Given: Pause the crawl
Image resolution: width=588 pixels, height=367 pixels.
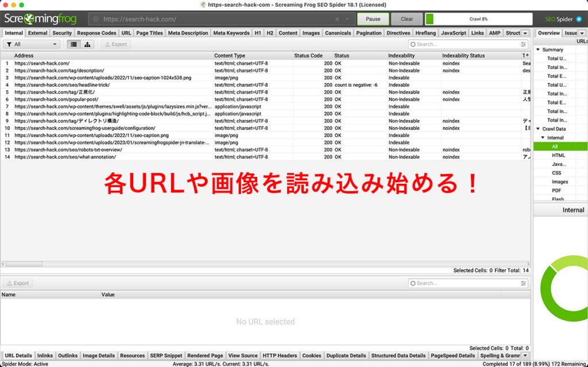Looking at the screenshot, I should (x=373, y=19).
